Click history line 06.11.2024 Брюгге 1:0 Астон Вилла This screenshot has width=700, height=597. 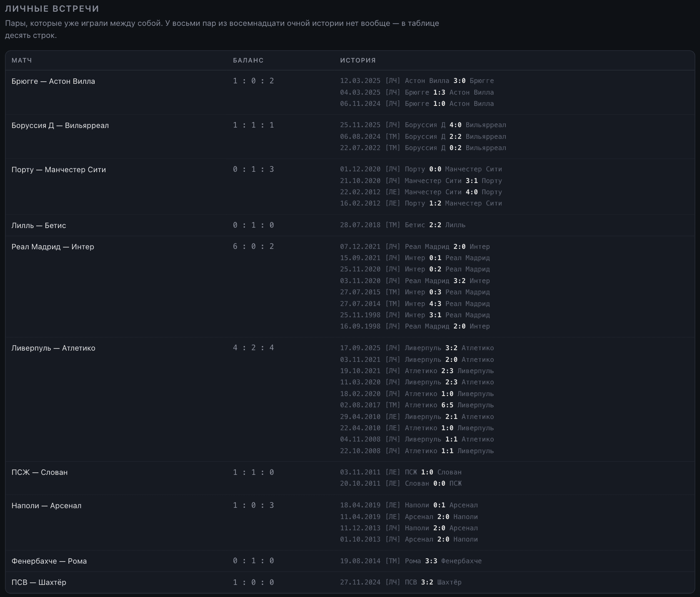[x=417, y=104]
